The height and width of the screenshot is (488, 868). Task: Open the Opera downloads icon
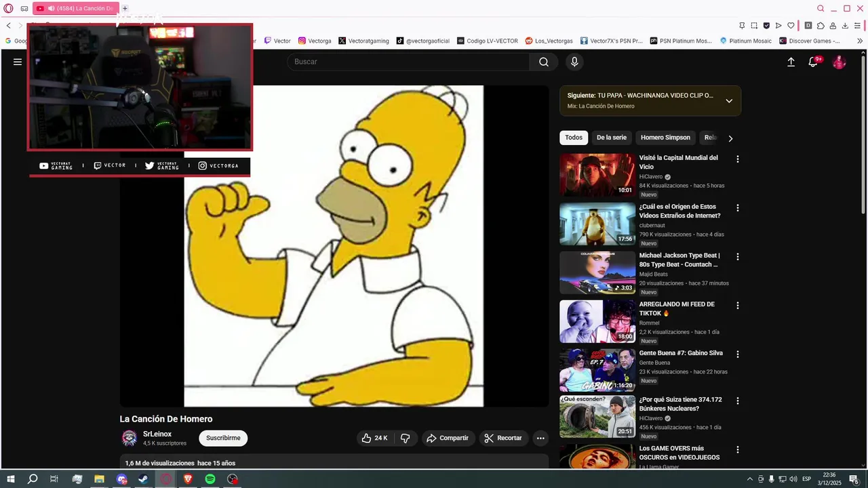coord(845,26)
